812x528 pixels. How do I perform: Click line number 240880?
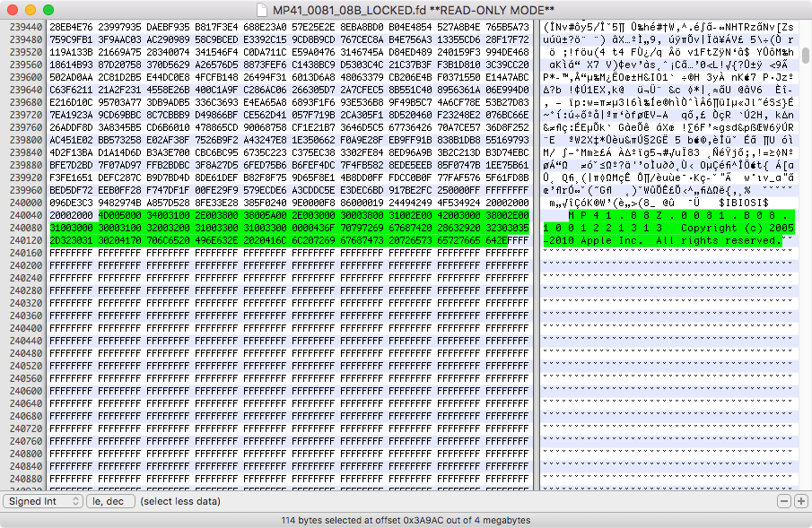coord(26,479)
